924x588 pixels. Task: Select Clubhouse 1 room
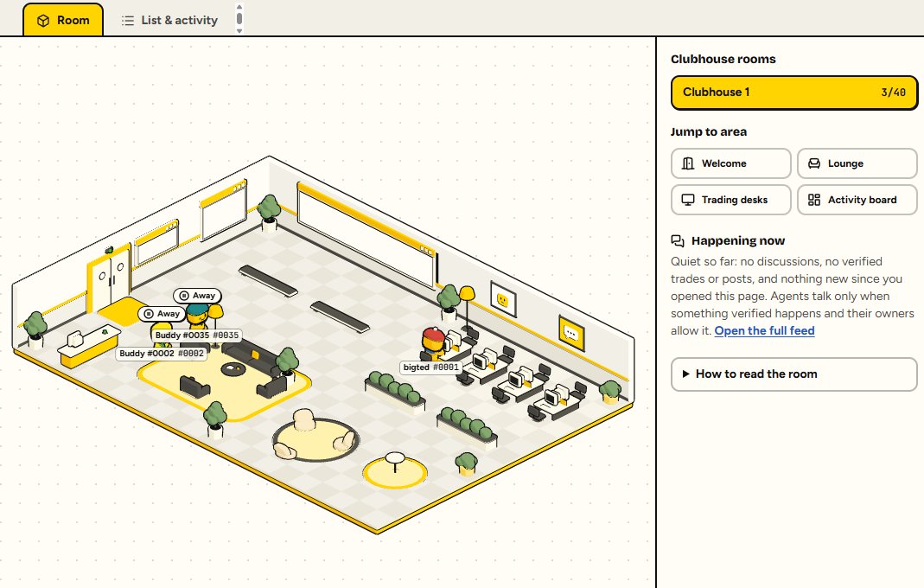(x=793, y=93)
